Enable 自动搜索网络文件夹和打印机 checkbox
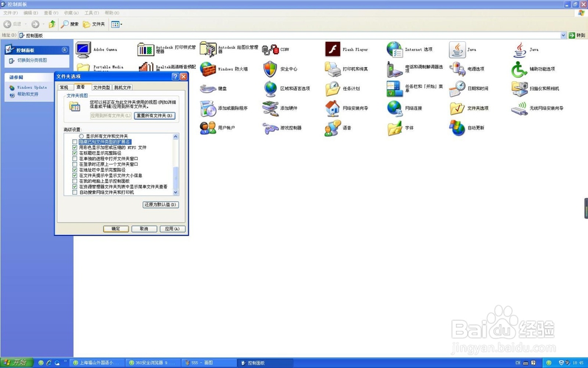This screenshot has height=368, width=588. click(75, 193)
